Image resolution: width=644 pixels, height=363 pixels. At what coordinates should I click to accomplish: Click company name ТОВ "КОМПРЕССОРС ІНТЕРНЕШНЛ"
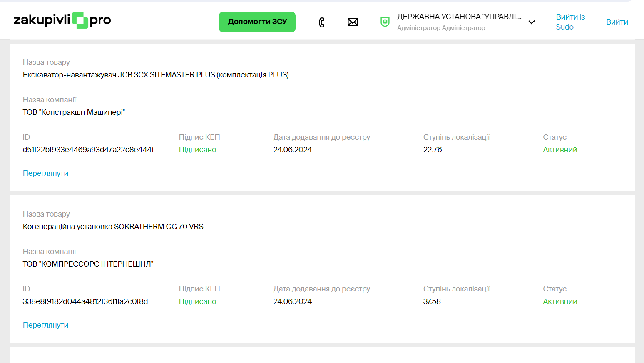pyautogui.click(x=88, y=264)
